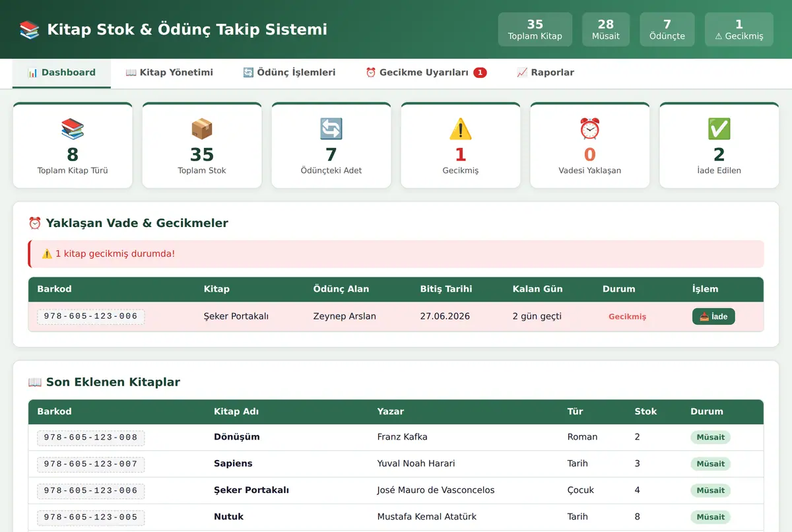Click the alarm clock icon beside Yaklaşan Vade heading
This screenshot has width=792, height=532.
[x=35, y=223]
